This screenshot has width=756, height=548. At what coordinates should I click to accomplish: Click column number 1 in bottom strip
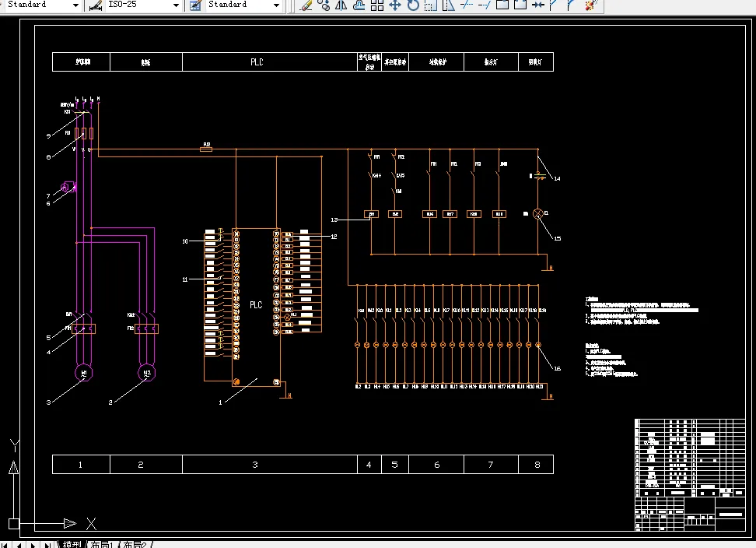click(x=81, y=465)
